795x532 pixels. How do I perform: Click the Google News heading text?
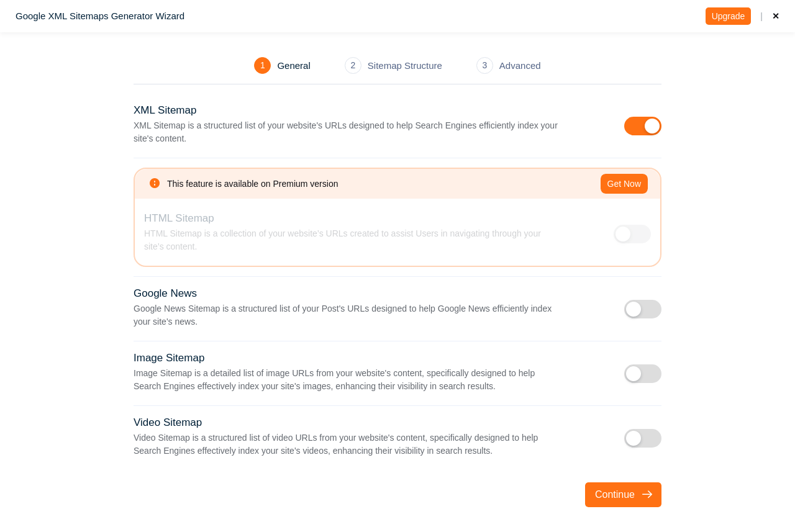coord(165,294)
